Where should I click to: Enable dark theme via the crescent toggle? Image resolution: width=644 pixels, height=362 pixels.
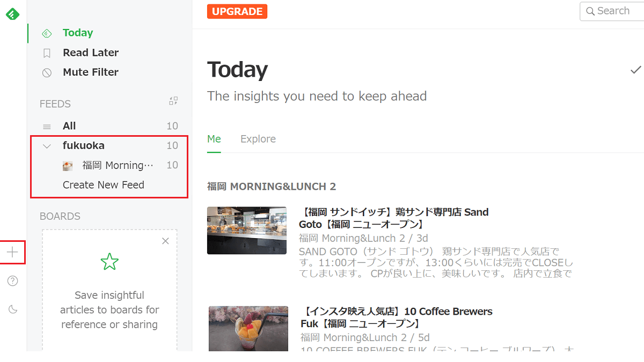pyautogui.click(x=12, y=309)
